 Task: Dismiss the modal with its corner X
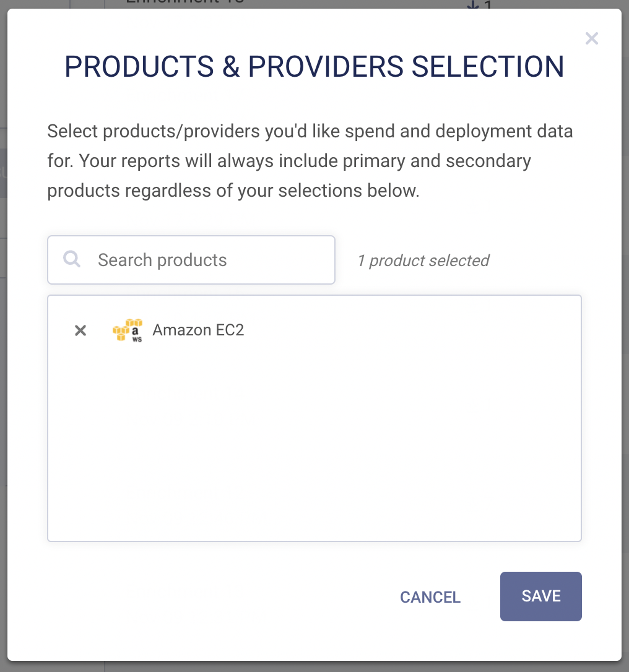[x=591, y=39]
